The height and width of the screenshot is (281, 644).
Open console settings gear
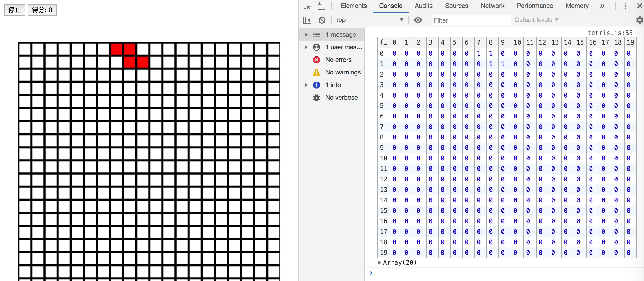point(640,20)
